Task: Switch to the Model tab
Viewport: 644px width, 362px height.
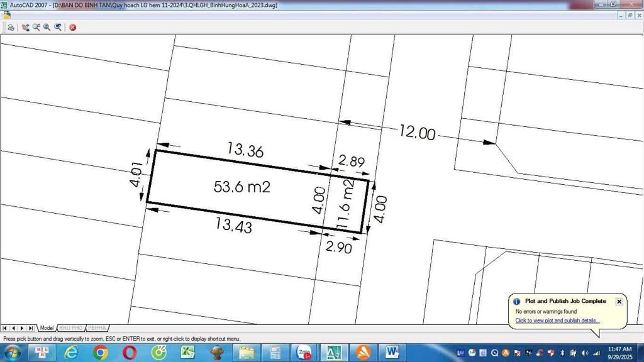Action: [47, 328]
